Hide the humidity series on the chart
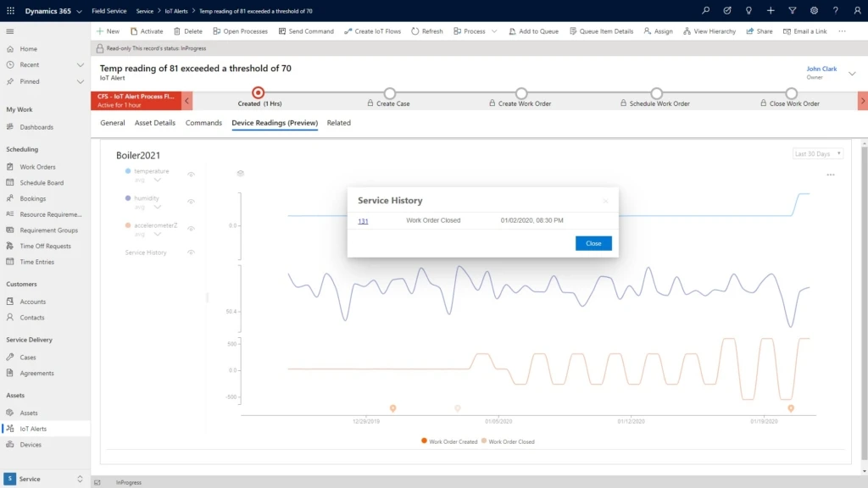 tap(191, 203)
